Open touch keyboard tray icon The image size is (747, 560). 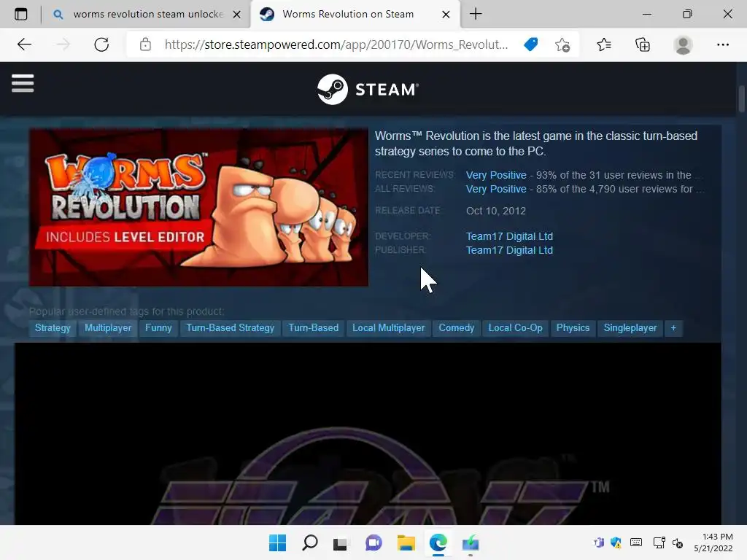click(636, 542)
